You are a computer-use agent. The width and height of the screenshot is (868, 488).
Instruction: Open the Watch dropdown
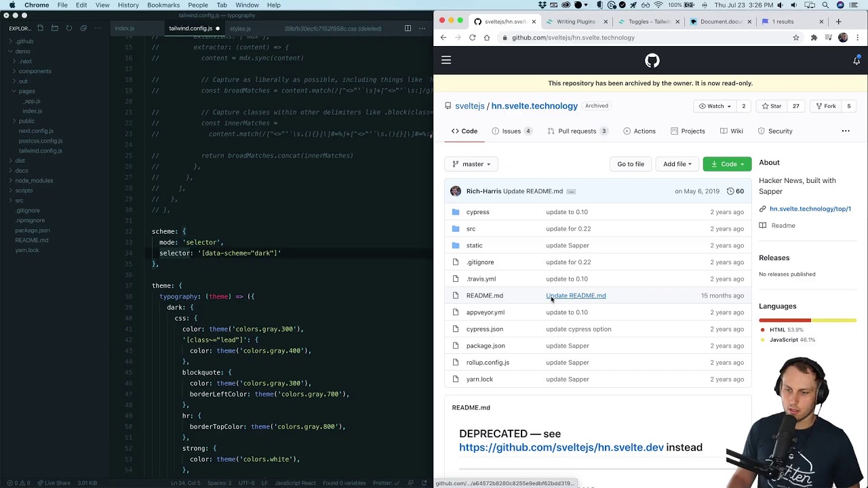point(715,106)
